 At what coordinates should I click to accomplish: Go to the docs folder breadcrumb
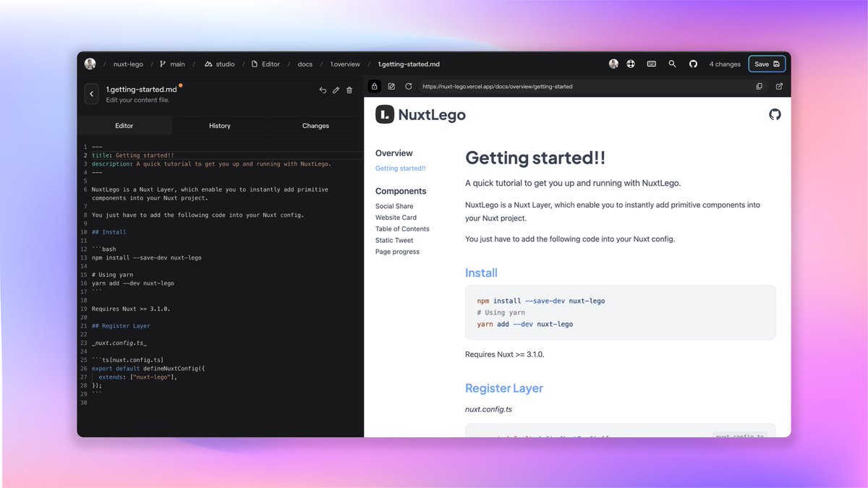pos(305,64)
